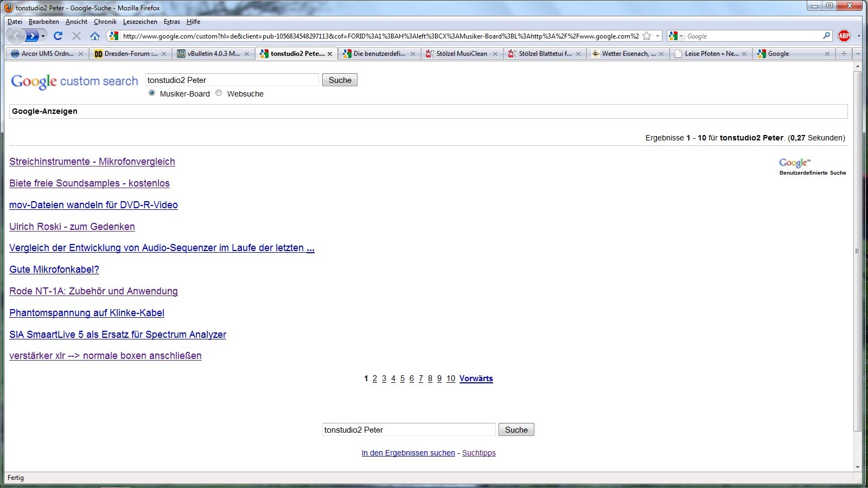Open result Streichinstrumente - Mikrofonvergleich
Viewport: 868px width, 488px height.
click(92, 162)
